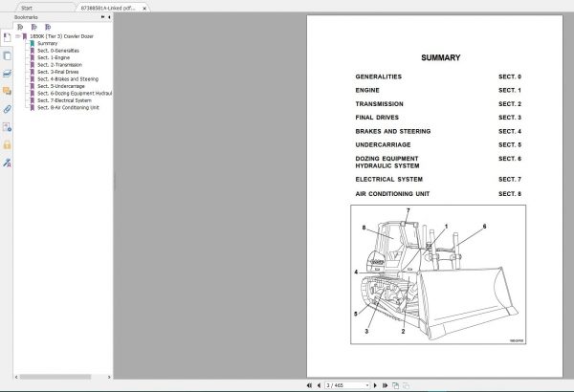Go to the previous page
This screenshot has width=574, height=392.
[x=319, y=385]
